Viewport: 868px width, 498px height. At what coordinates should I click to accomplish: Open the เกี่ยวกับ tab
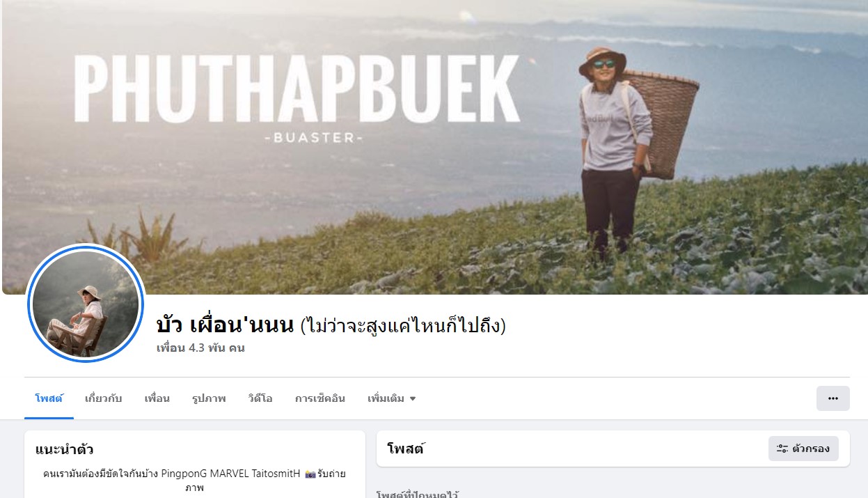tap(103, 398)
